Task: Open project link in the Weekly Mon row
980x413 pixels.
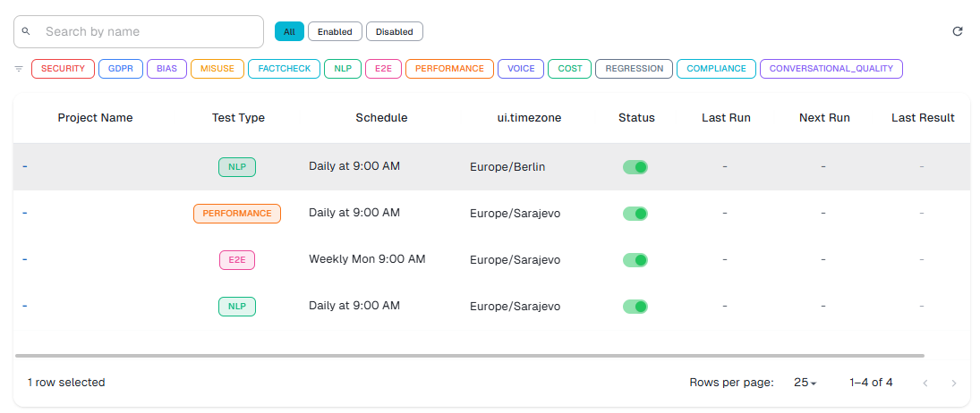Action: (25, 259)
